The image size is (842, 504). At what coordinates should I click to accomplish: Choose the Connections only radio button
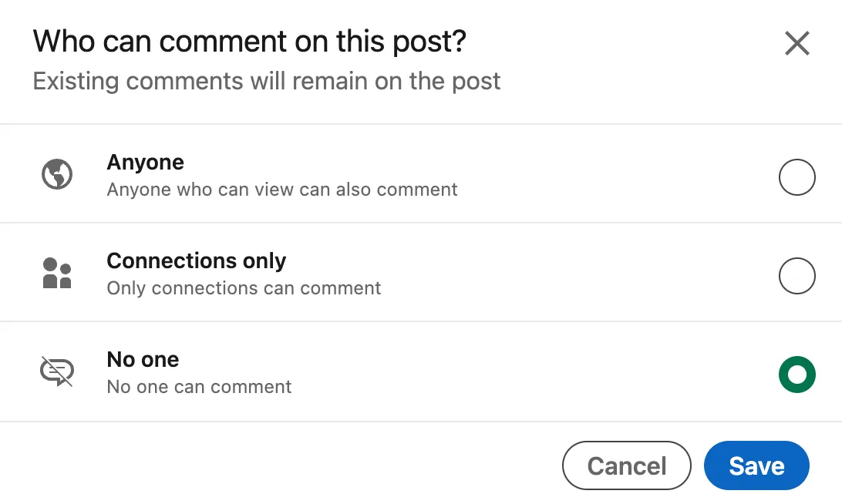(x=797, y=275)
